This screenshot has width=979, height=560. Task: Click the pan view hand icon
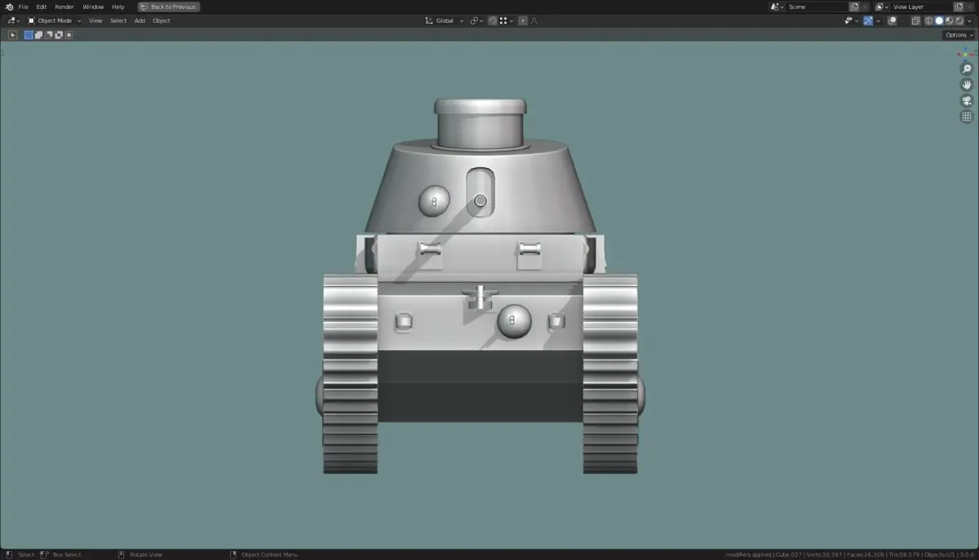tap(967, 85)
